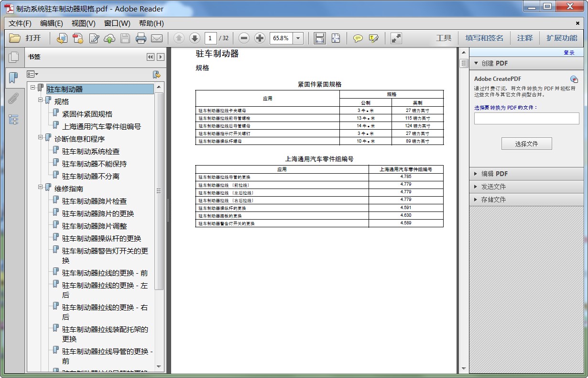
Task: Select 驻车制动器操纵杆的更换 bookmark
Action: click(101, 238)
